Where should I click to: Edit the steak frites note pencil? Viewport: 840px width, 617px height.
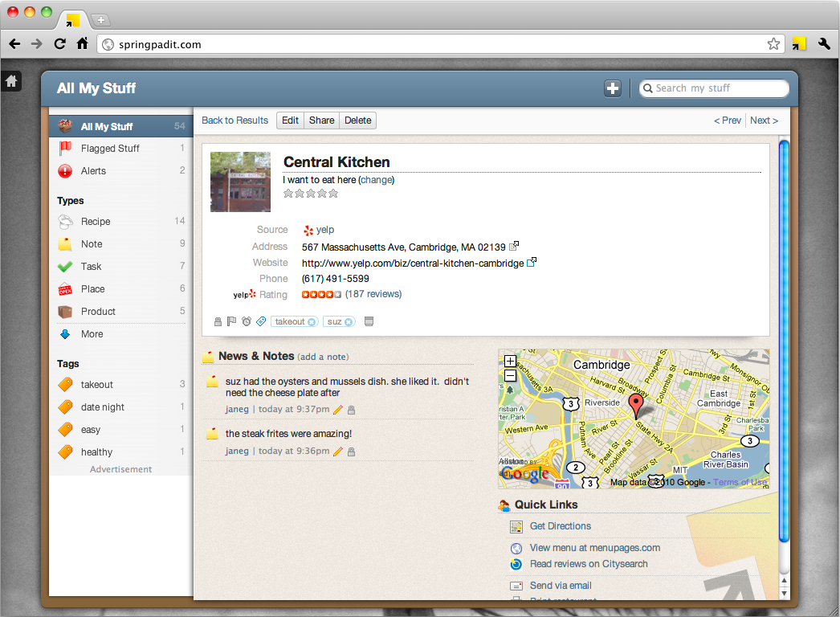[x=338, y=452]
